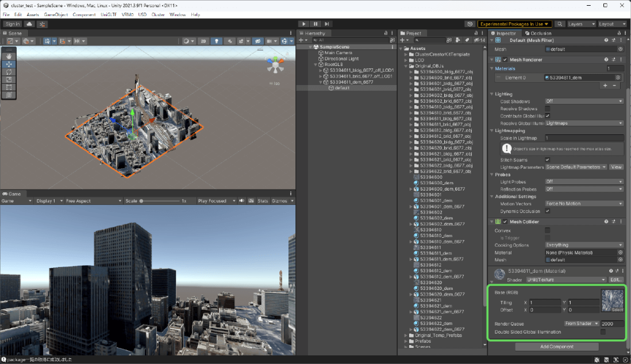
Task: Click the Pause button
Action: [315, 24]
